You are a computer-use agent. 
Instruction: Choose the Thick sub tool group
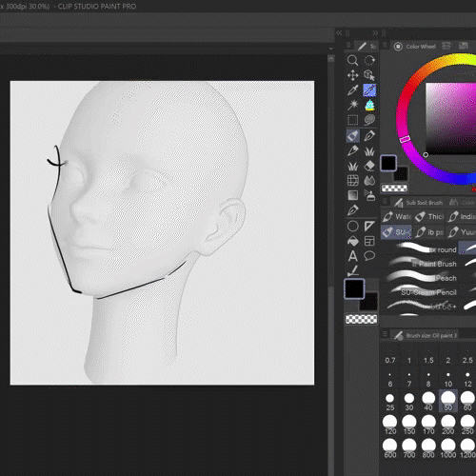tap(429, 217)
